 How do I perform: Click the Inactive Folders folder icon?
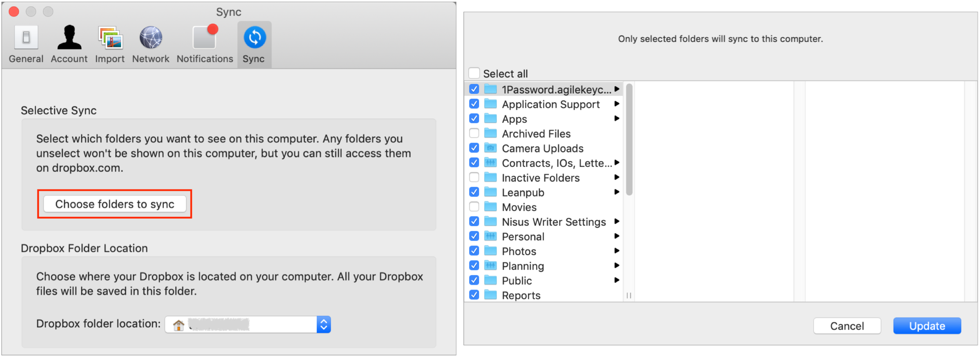click(x=490, y=177)
